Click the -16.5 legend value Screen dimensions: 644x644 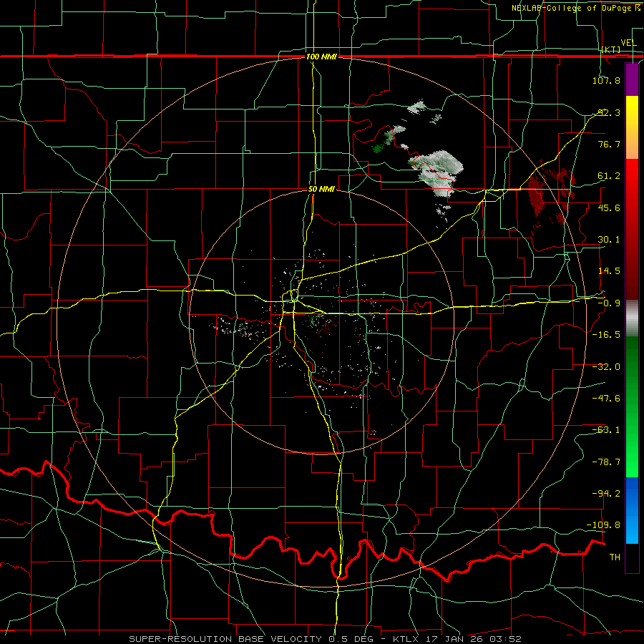click(606, 335)
